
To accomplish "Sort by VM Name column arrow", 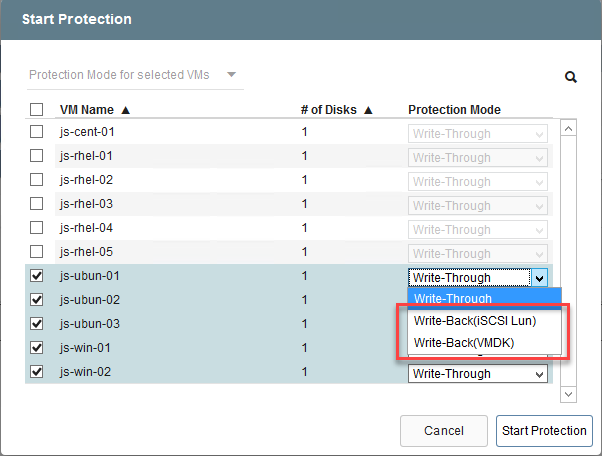I will [126, 110].
